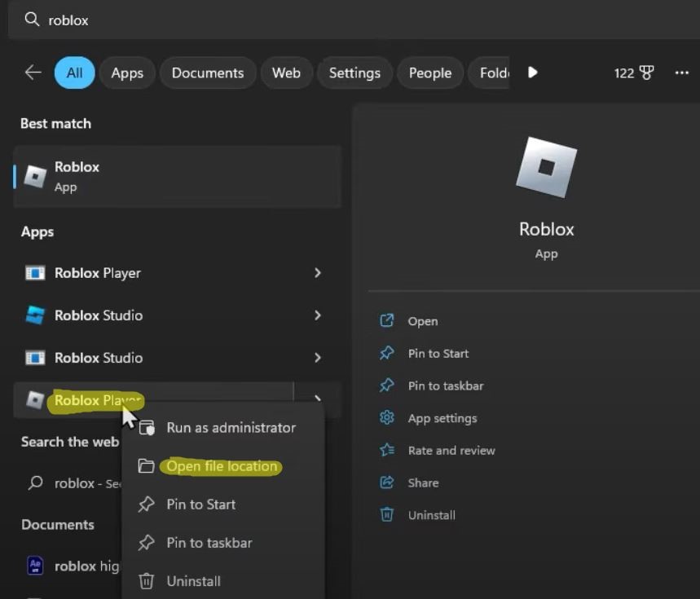Click Open in the Roblox preview pane
The width and height of the screenshot is (700, 599).
click(x=422, y=321)
